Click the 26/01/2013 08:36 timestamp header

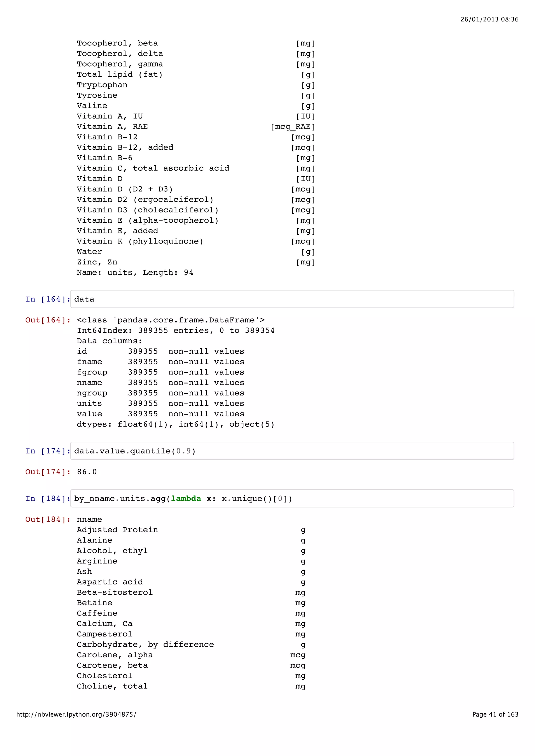coord(489,19)
